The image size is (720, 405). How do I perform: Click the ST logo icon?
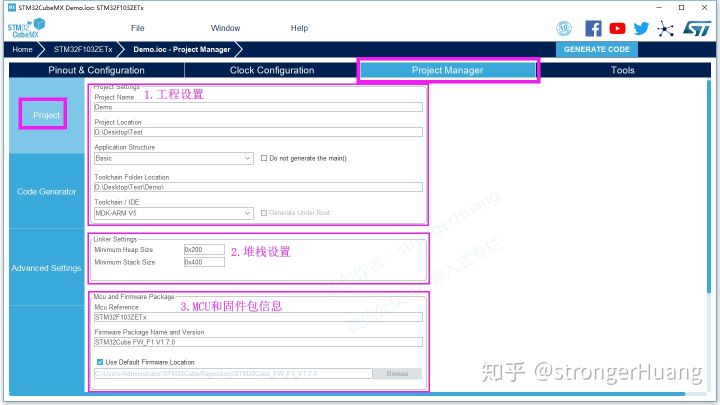tap(697, 28)
